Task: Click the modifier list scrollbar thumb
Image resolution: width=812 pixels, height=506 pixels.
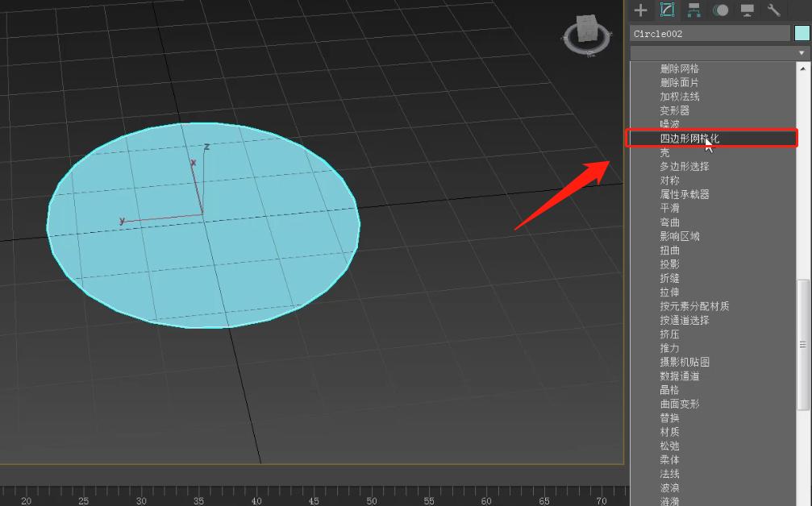Action: [803, 342]
